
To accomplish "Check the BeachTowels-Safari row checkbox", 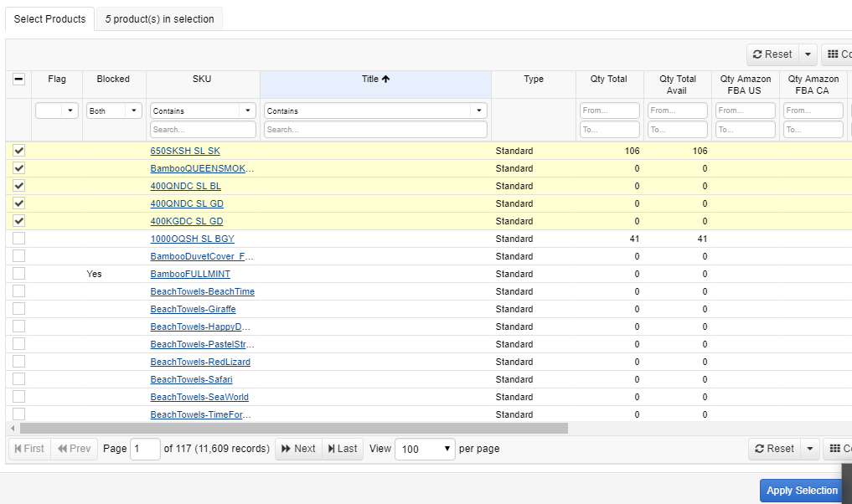I will [18, 379].
